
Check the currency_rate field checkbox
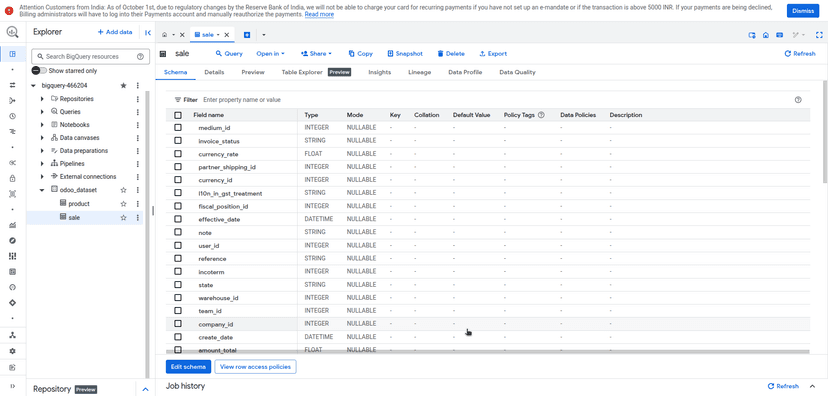click(x=178, y=154)
